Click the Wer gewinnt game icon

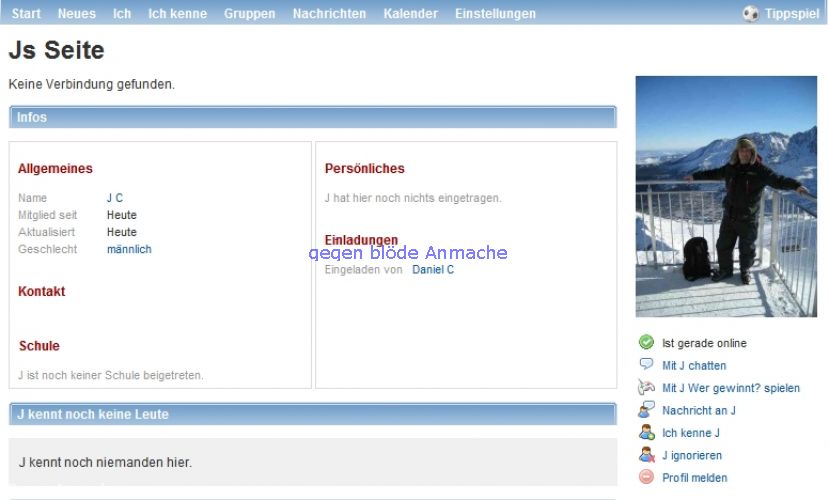coord(646,388)
